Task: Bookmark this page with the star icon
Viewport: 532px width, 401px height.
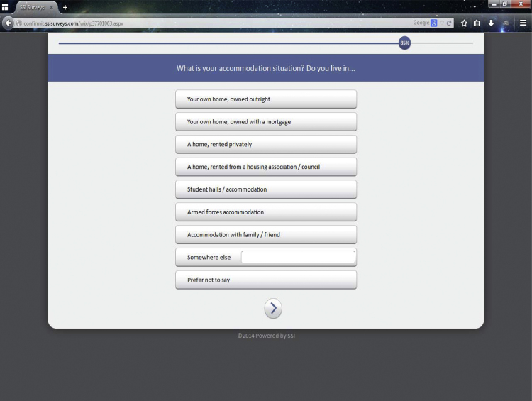Action: click(x=464, y=23)
